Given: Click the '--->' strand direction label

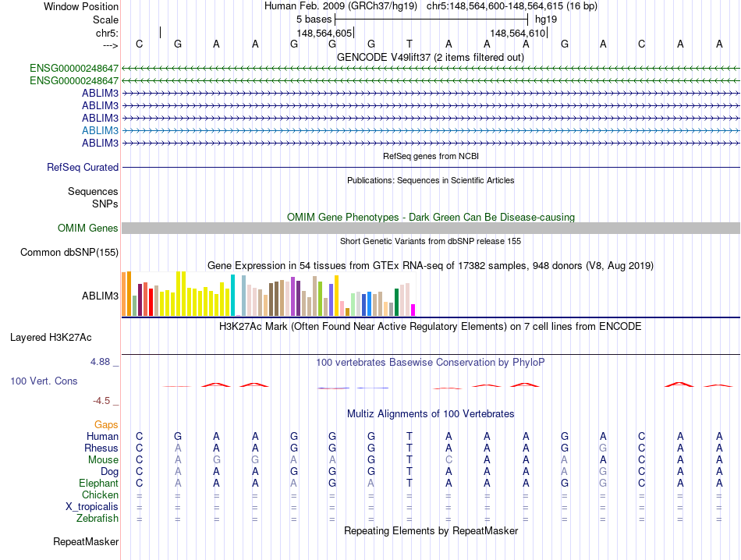Looking at the screenshot, I should click(x=111, y=45).
